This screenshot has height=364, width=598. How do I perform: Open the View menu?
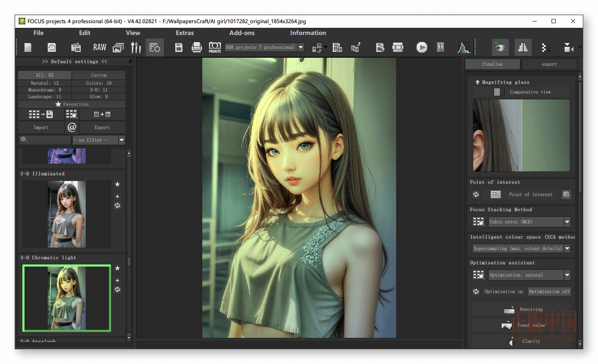click(x=133, y=33)
